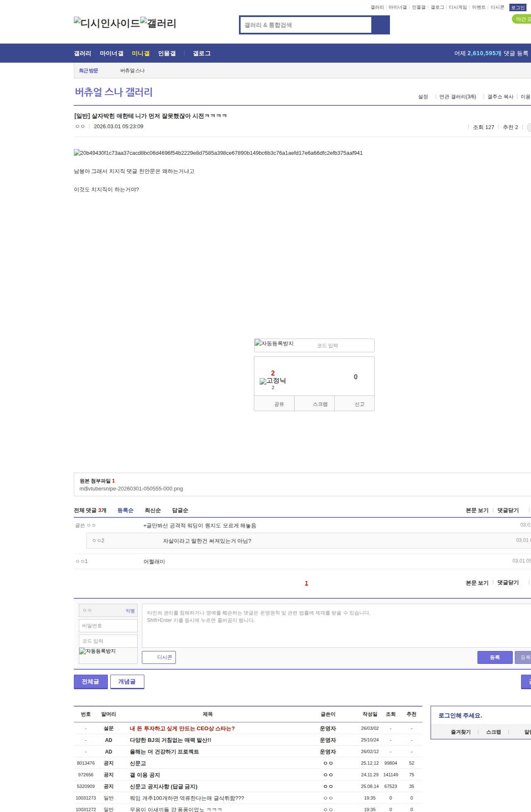Click 본문 보기 next to comment page number
This screenshot has height=812, width=531.
[477, 583]
